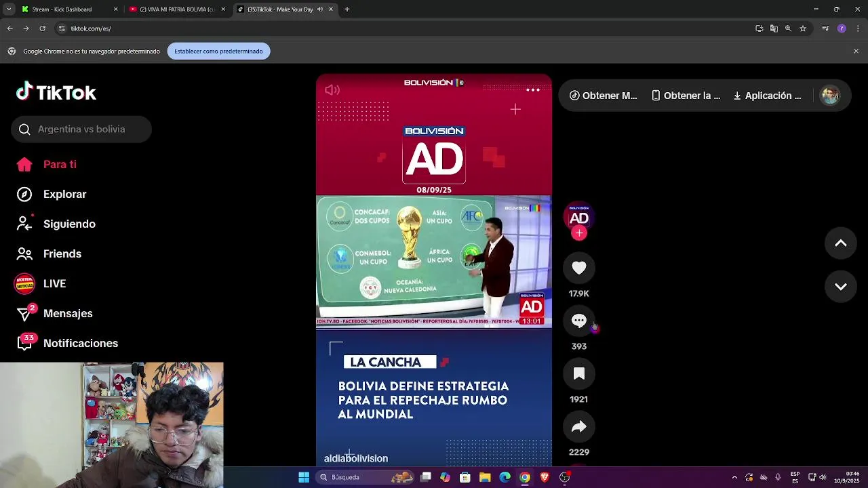The height and width of the screenshot is (488, 868).
Task: Open the Windows Start menu
Action: point(304,477)
